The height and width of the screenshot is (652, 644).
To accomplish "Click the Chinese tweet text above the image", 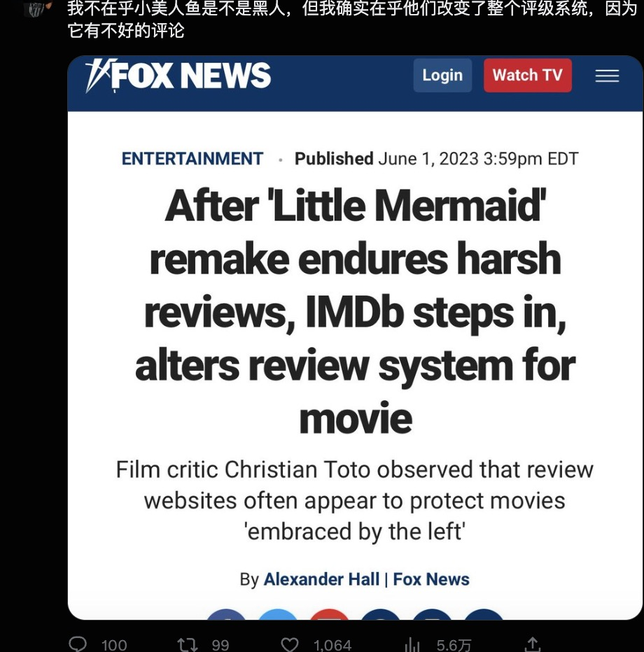I will coord(352,19).
